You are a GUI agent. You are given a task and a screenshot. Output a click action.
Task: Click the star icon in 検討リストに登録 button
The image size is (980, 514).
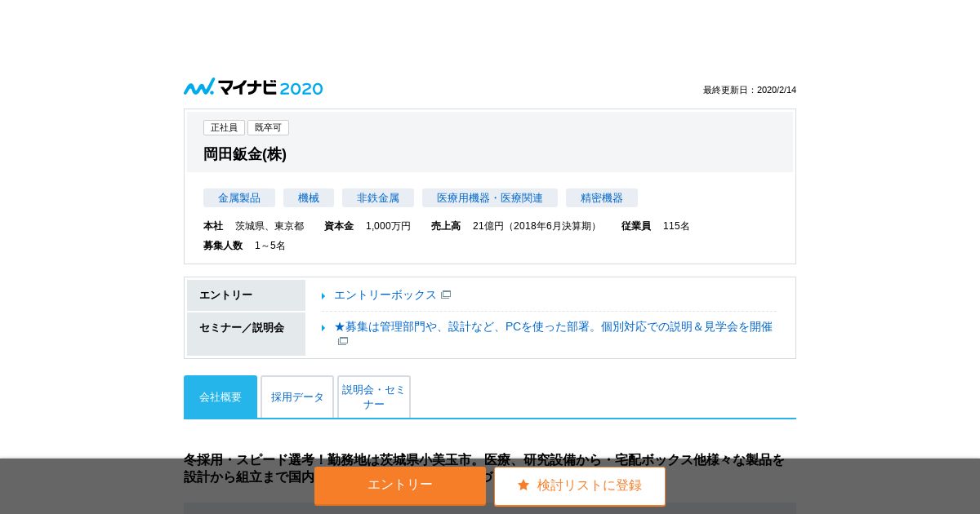523,485
